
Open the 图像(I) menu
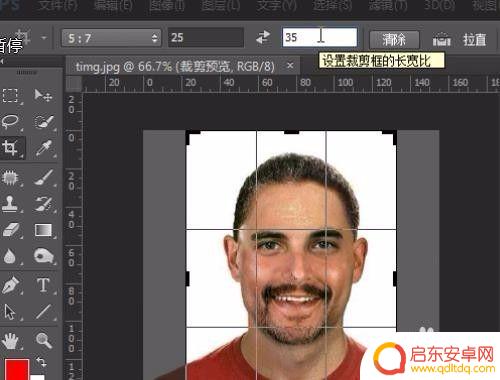click(x=166, y=6)
